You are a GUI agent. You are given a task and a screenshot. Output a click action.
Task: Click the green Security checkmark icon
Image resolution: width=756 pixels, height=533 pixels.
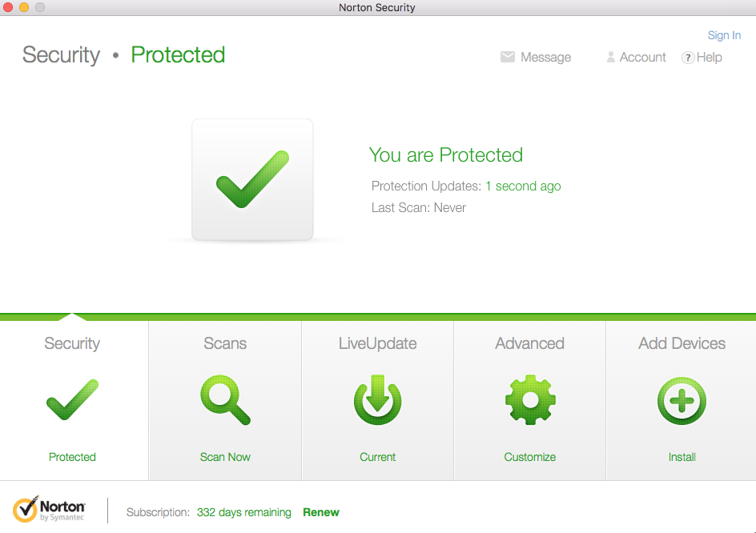[x=72, y=400]
